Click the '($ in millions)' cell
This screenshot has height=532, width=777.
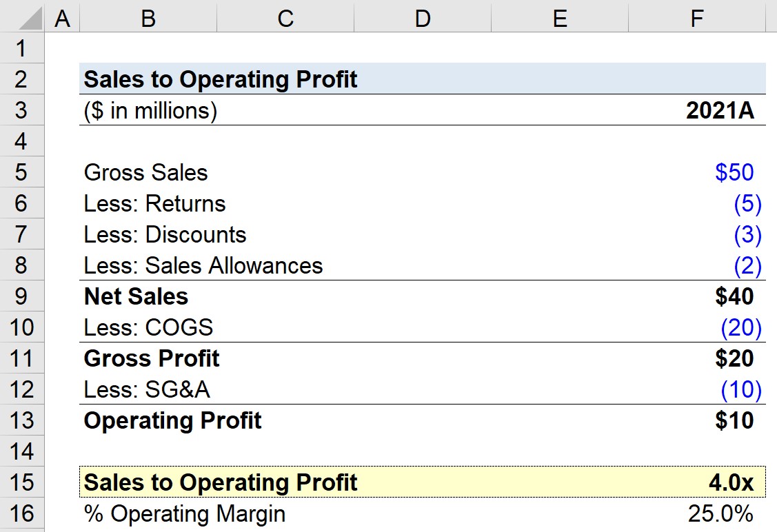point(150,110)
